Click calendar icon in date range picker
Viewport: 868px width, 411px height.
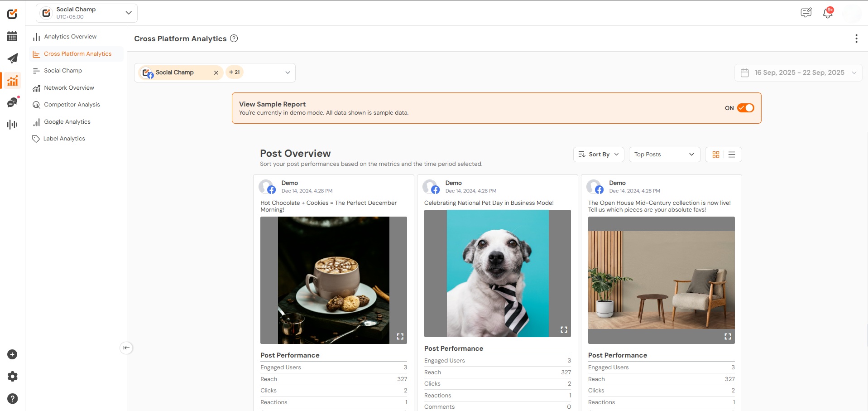(x=744, y=73)
